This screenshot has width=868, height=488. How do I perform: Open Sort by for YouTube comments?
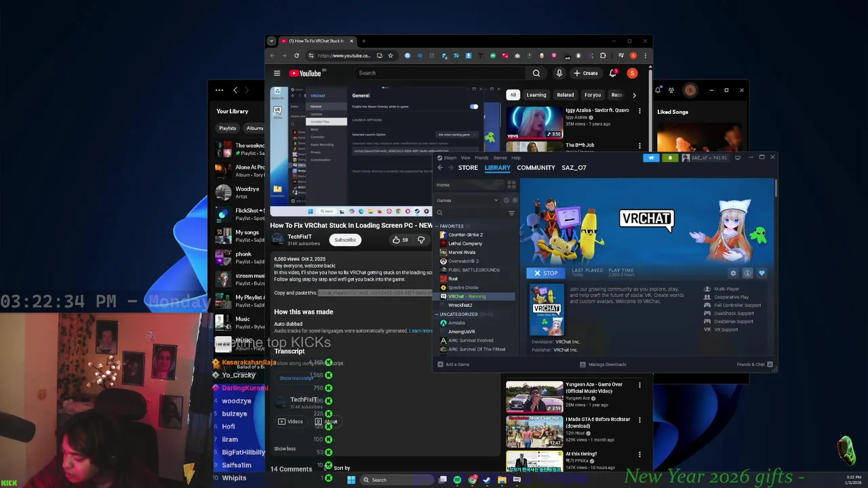coord(337,468)
